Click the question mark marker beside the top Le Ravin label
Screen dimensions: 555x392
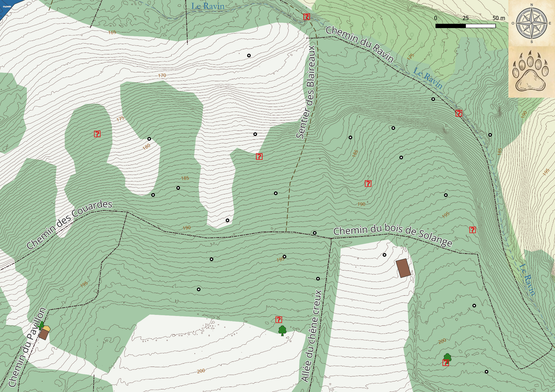[307, 17]
